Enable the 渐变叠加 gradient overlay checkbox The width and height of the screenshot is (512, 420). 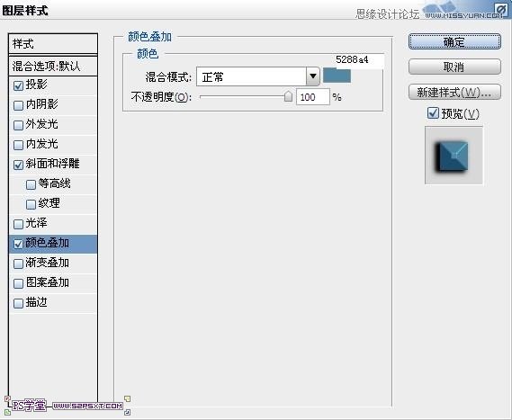(x=18, y=264)
